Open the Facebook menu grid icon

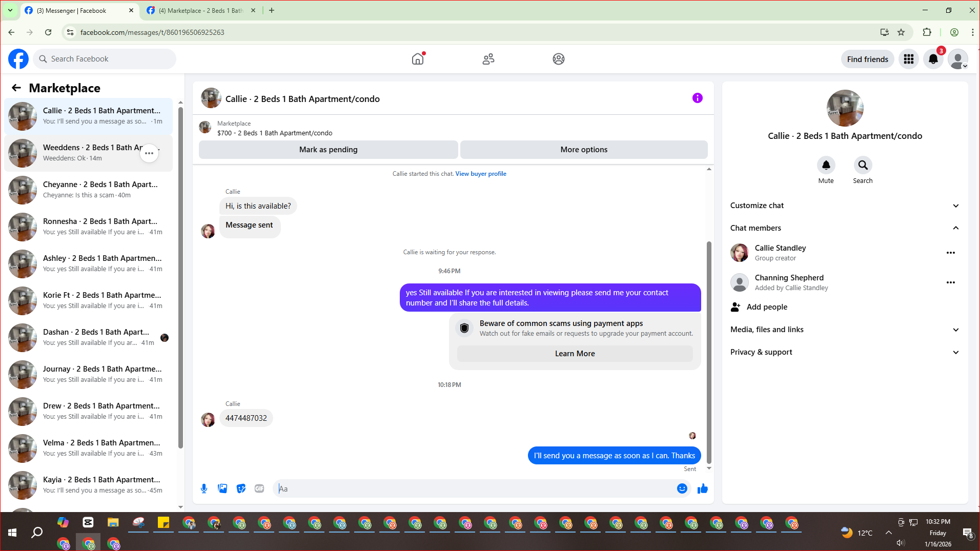pos(909,59)
